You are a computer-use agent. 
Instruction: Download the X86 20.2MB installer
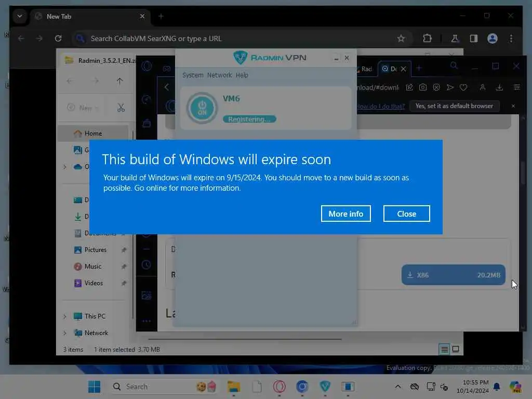pyautogui.click(x=453, y=275)
